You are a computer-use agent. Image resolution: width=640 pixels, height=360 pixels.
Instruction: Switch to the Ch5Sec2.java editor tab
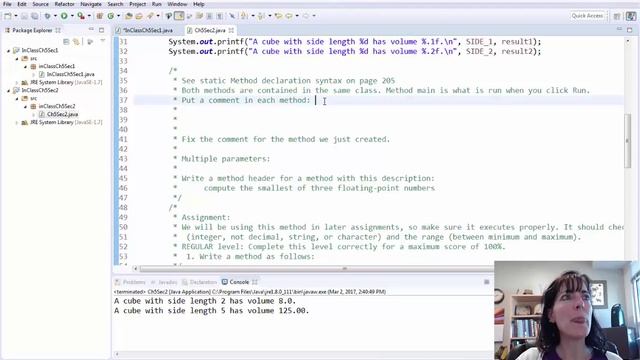[210, 30]
